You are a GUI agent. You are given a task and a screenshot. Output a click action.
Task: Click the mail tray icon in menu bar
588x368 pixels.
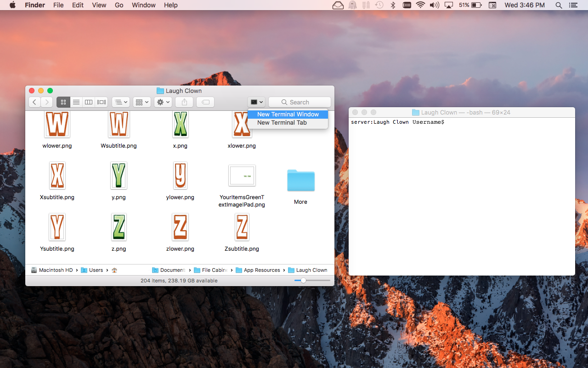[338, 5]
